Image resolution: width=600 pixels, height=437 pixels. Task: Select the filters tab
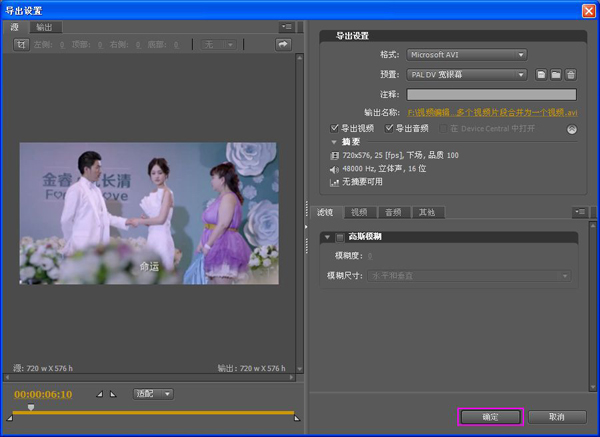pyautogui.click(x=325, y=212)
